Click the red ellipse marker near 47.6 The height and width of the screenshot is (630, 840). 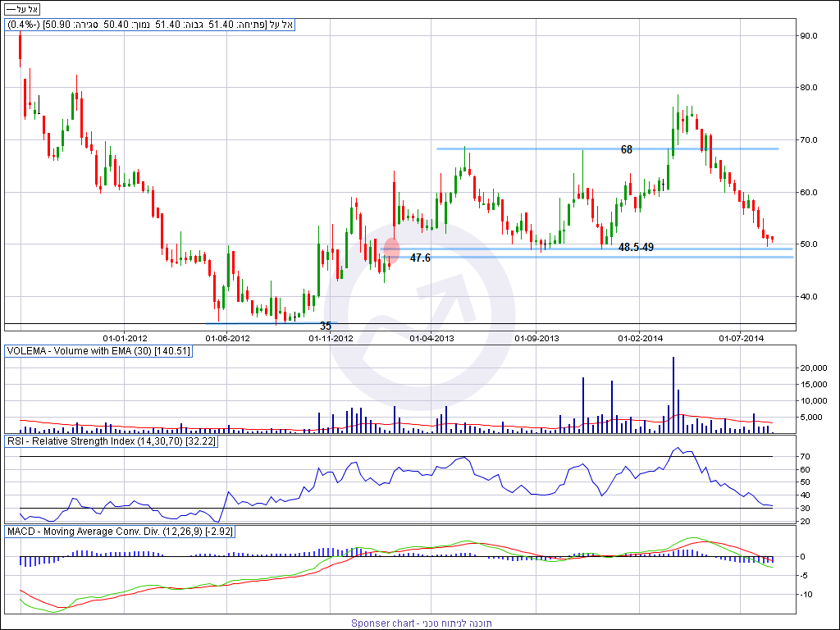(x=391, y=250)
